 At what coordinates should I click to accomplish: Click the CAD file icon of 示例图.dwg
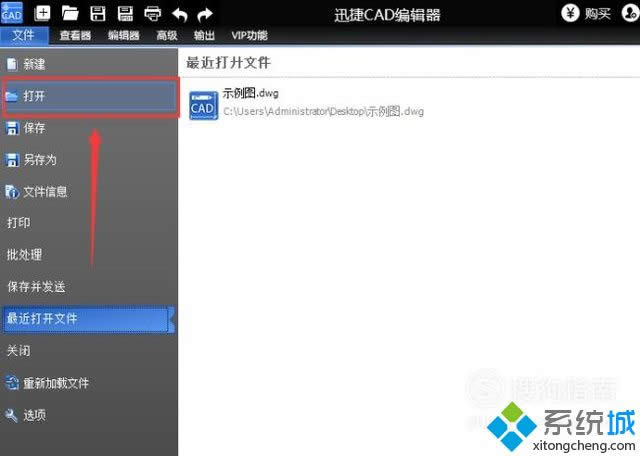(203, 105)
